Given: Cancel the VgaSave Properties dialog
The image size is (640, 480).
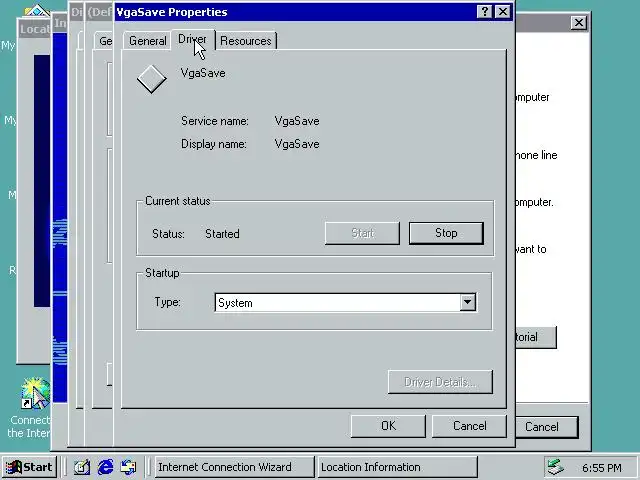Looking at the screenshot, I should coord(469,426).
